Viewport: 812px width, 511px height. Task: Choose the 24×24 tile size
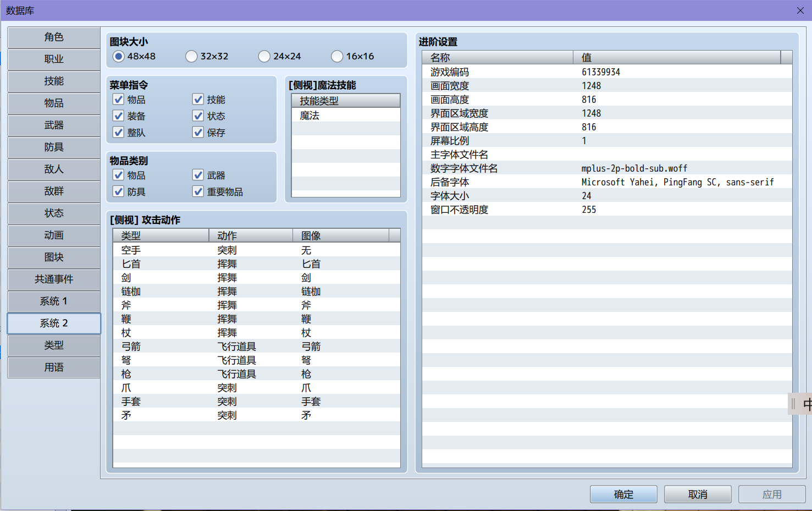[x=264, y=56]
